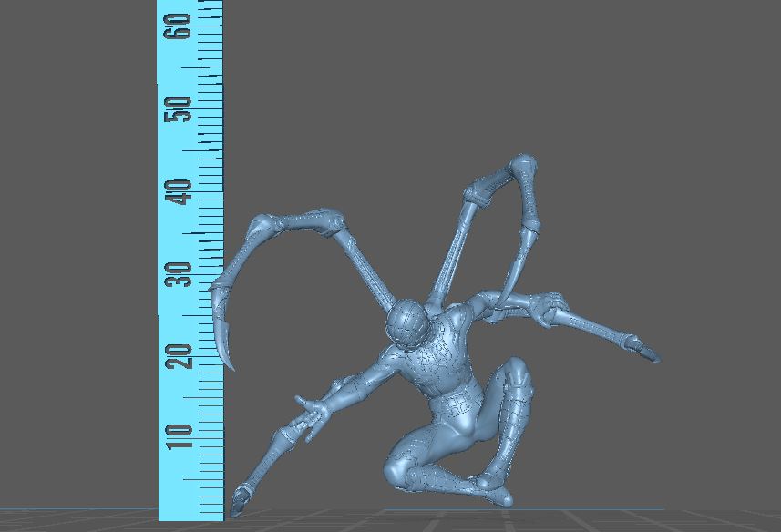
Task: Click the 50 mark on the ruler
Action: tap(182, 108)
